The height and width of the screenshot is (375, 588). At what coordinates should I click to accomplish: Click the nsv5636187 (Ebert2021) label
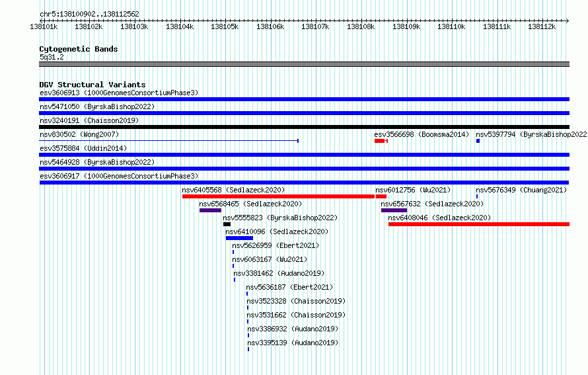(289, 287)
